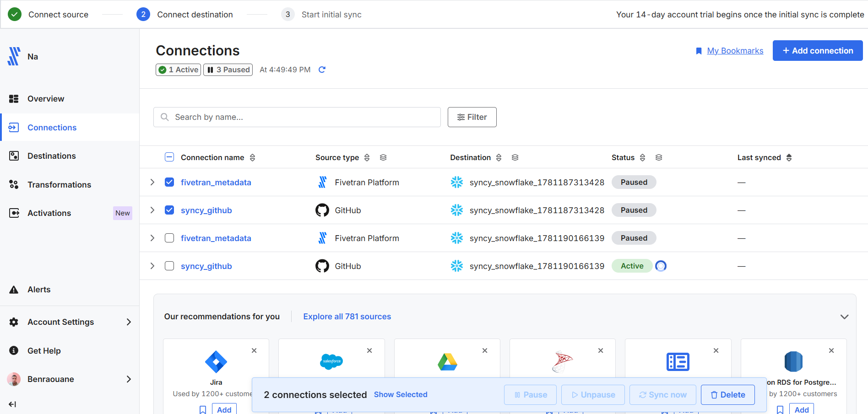The width and height of the screenshot is (868, 414).
Task: Check the active syncy_github row checkbox
Action: pyautogui.click(x=169, y=266)
